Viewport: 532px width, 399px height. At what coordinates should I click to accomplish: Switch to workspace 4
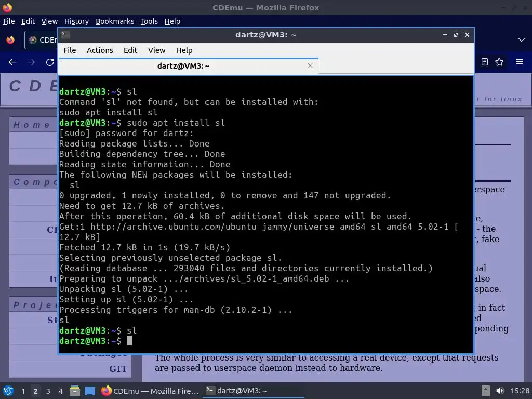click(x=60, y=391)
